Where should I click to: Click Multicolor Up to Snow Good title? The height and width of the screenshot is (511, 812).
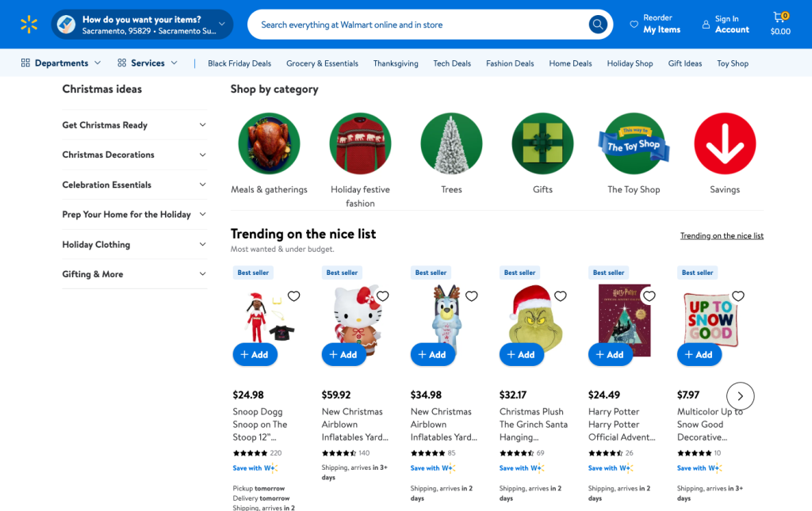[710, 424]
